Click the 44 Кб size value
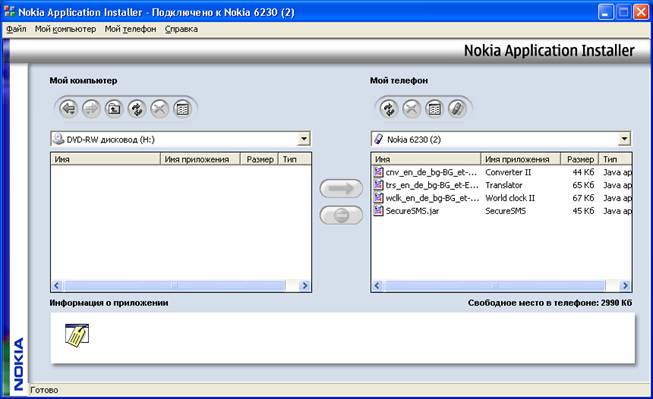 583,172
